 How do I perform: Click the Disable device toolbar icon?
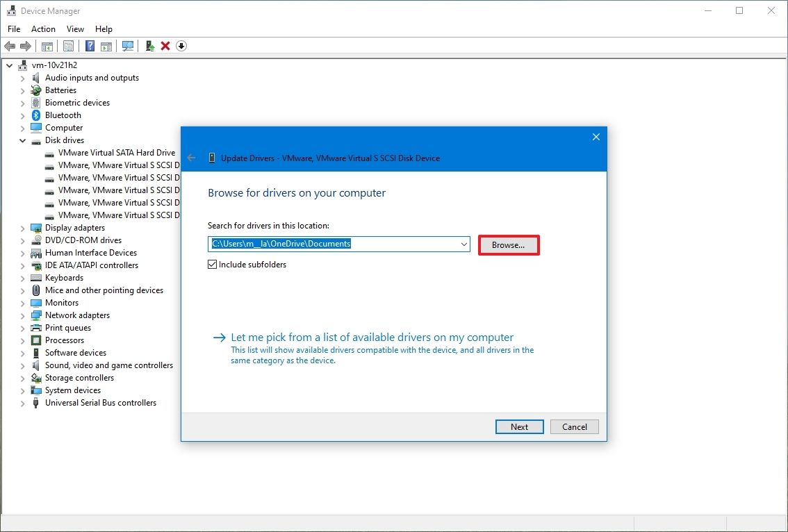pyautogui.click(x=181, y=46)
